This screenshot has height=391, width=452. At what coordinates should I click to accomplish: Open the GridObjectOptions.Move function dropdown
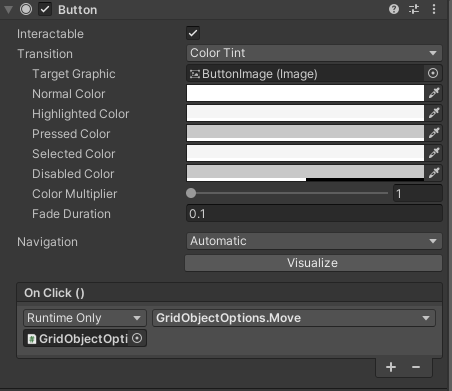coord(294,318)
